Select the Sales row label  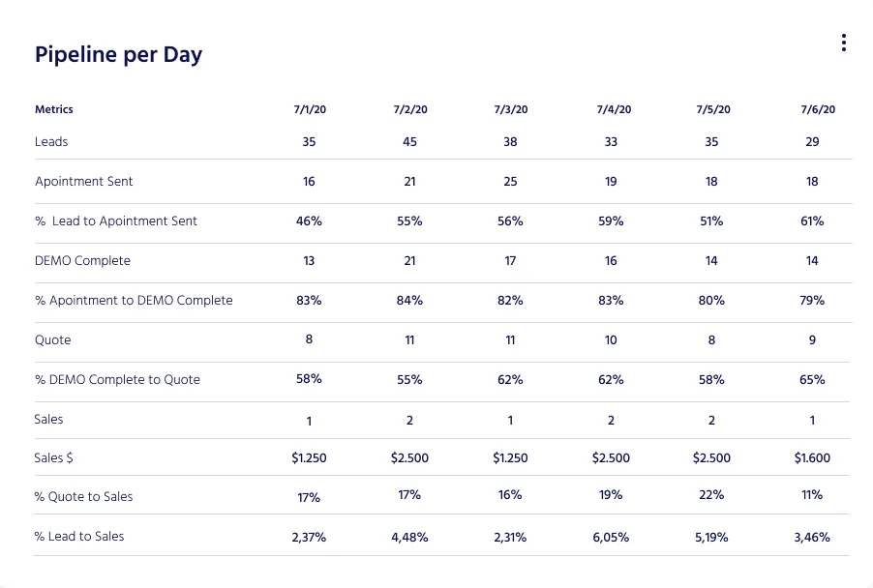pos(49,420)
